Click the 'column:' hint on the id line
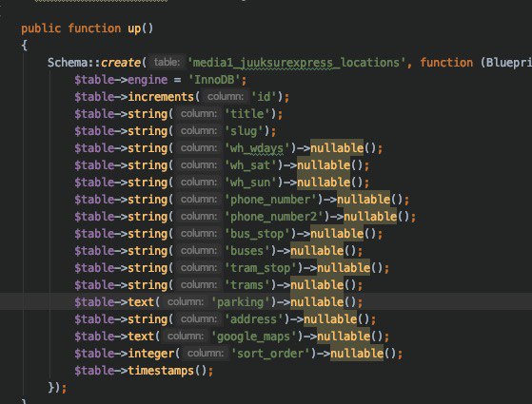The image size is (532, 404). 226,97
